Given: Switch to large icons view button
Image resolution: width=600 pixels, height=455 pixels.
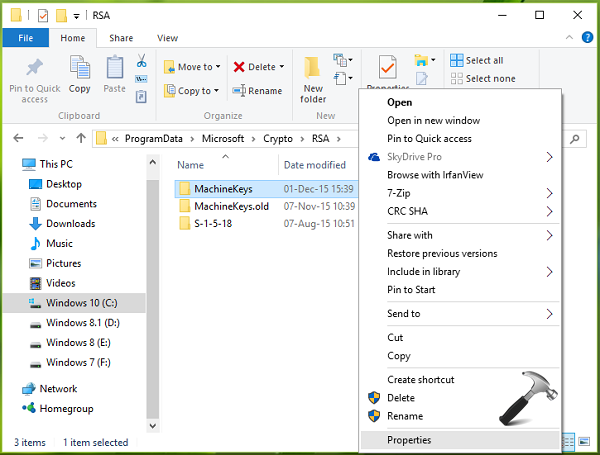Looking at the screenshot, I should (585, 441).
